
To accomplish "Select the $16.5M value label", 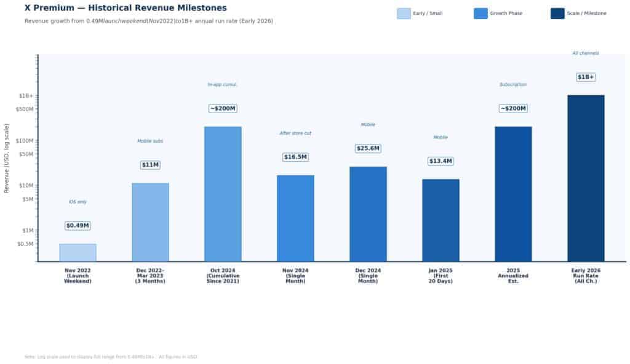I will coord(295,157).
